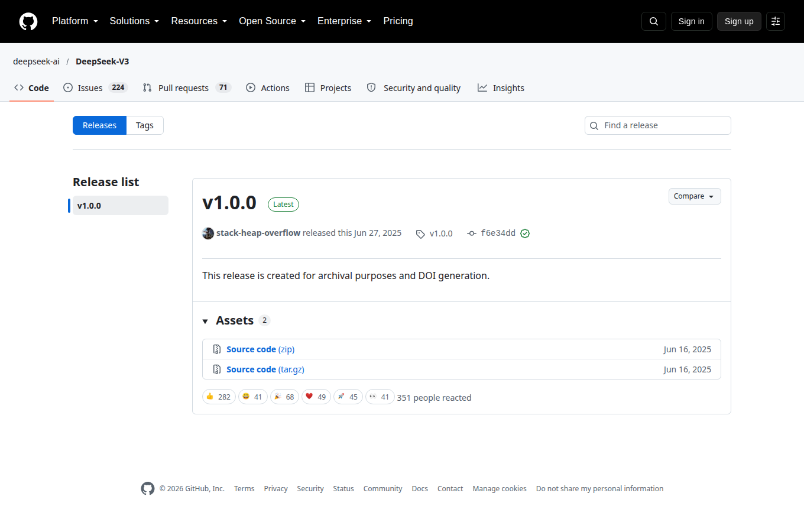Open the deepseek-ai organization link
This screenshot has width=804, height=532.
[37, 61]
